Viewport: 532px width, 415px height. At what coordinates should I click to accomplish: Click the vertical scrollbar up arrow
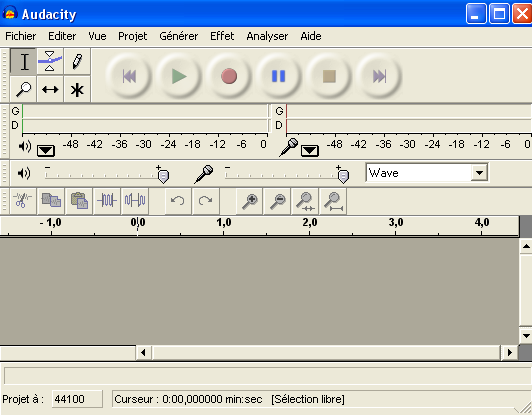[x=526, y=246]
